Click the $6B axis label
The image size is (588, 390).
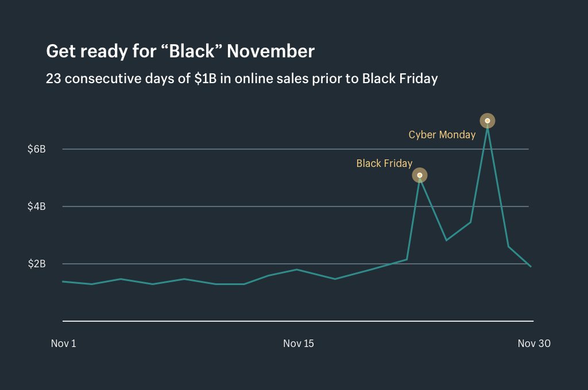coord(36,149)
